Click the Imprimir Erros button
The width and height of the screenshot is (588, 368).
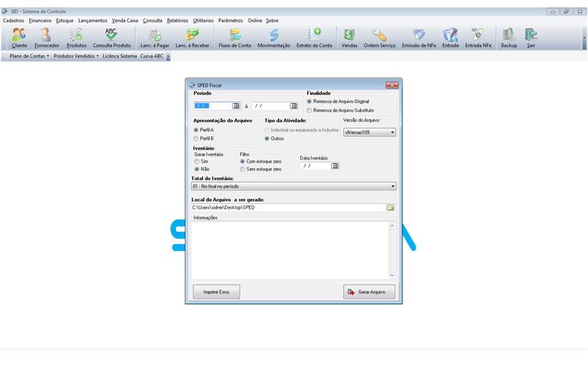(x=216, y=292)
